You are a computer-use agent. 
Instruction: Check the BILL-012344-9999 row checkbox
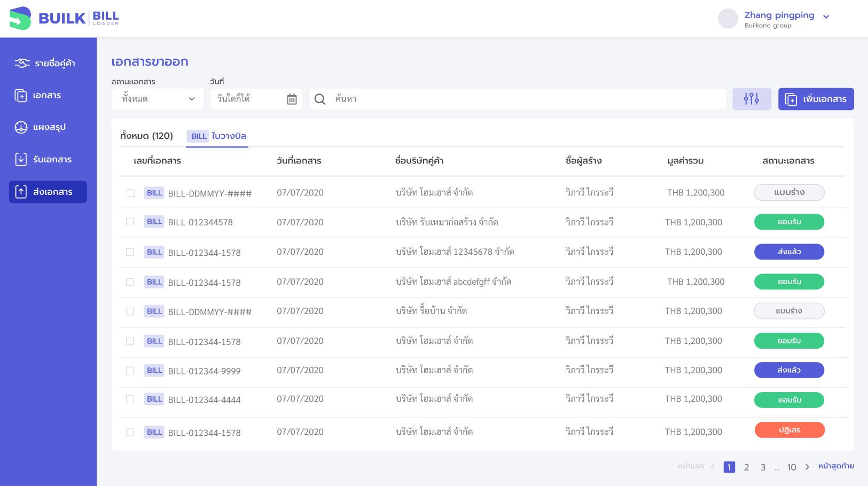point(130,370)
